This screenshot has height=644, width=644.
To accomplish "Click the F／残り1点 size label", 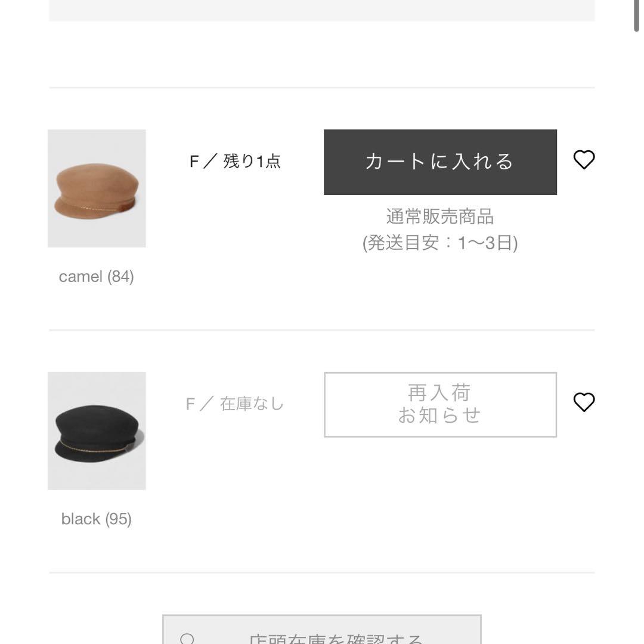I will [x=236, y=161].
